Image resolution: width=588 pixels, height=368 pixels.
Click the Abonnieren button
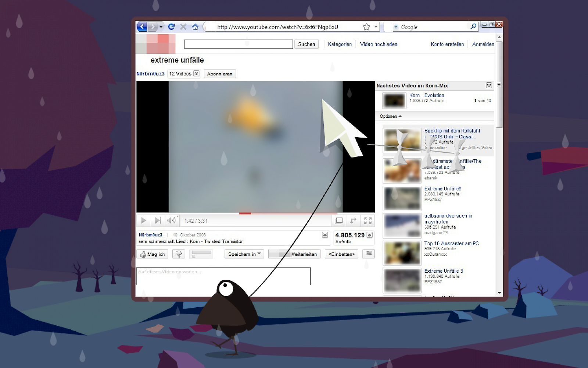pyautogui.click(x=219, y=74)
